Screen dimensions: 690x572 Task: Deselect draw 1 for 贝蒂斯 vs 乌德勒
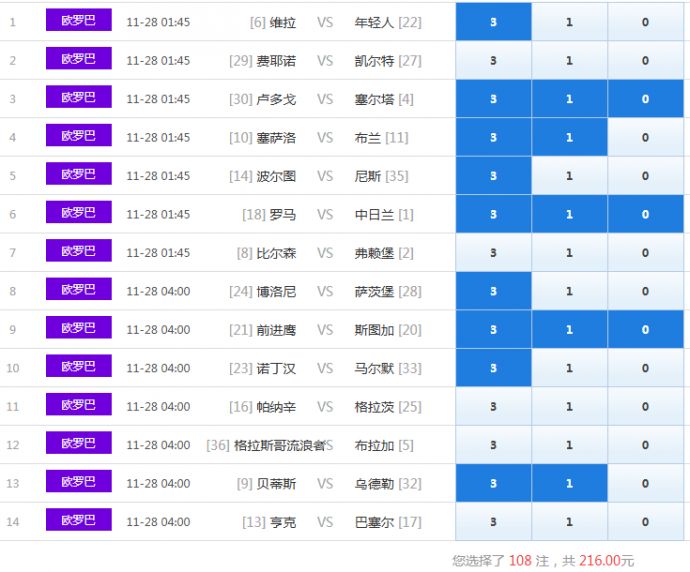(x=569, y=484)
